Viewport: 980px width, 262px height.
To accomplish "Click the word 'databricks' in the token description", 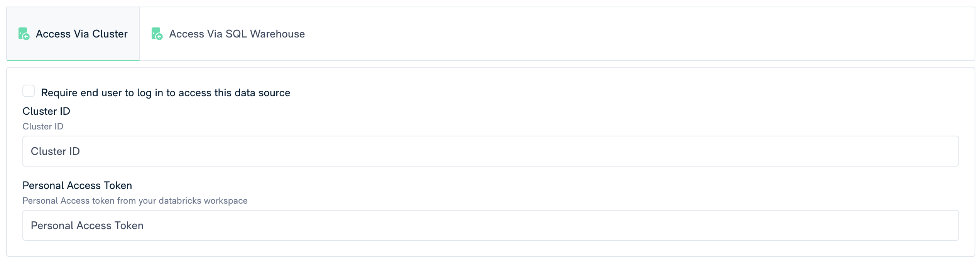I will [x=180, y=201].
